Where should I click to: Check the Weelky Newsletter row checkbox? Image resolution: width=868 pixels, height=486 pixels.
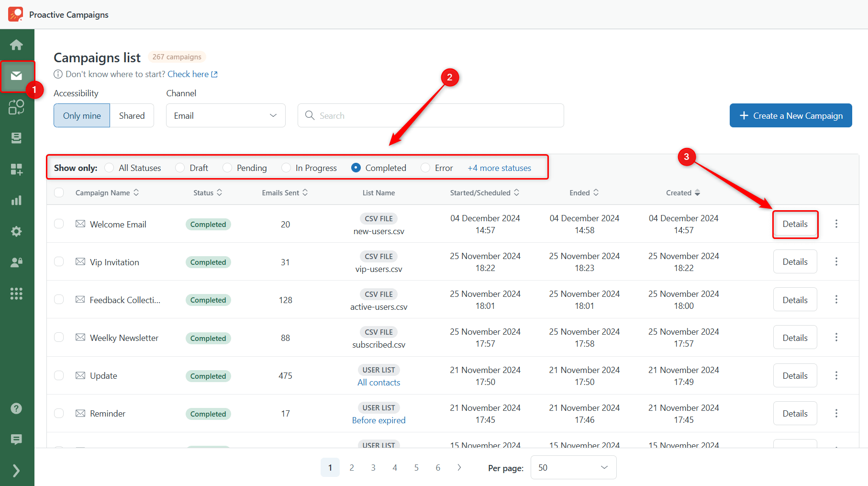(x=59, y=337)
